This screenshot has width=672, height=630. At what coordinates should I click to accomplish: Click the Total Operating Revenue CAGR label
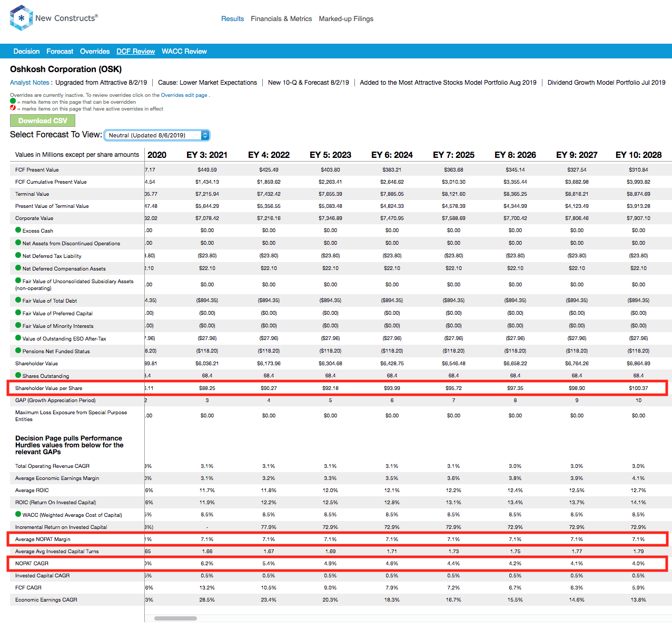click(x=52, y=466)
